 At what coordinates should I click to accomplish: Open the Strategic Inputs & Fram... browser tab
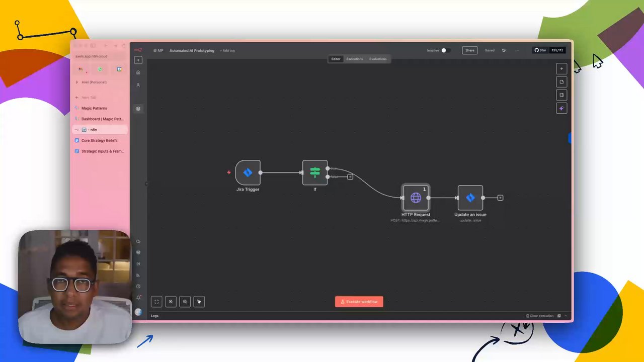[100, 151]
